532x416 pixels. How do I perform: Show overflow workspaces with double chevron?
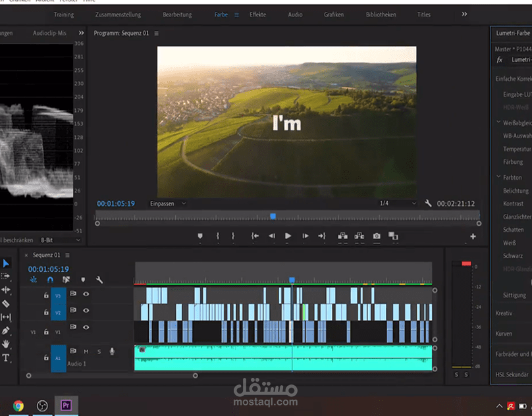point(464,14)
